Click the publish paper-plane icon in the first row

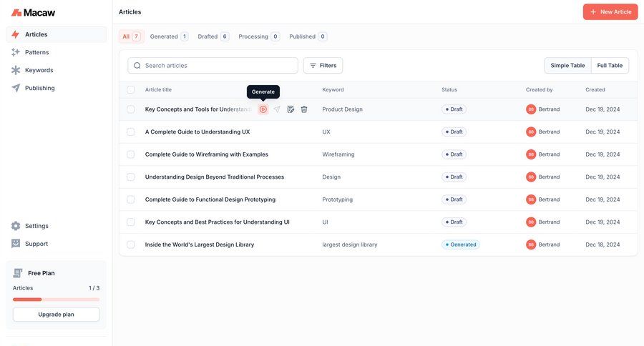(x=277, y=109)
